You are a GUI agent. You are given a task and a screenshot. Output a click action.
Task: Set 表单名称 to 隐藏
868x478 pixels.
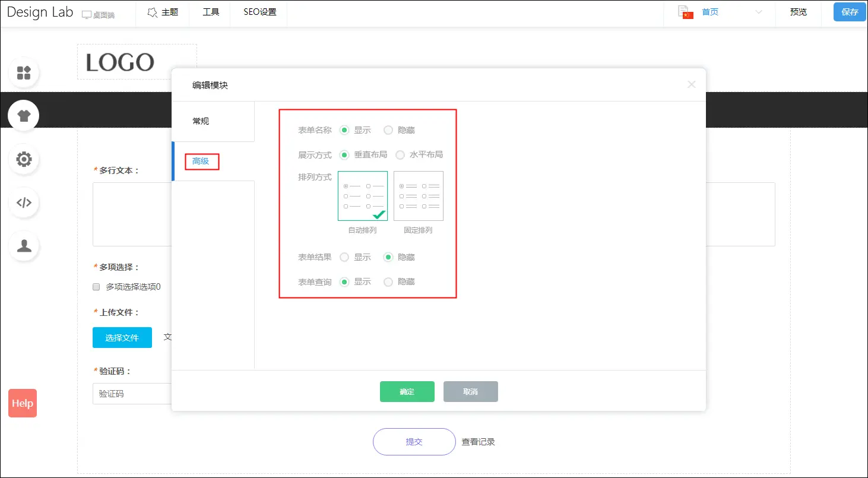pyautogui.click(x=388, y=130)
